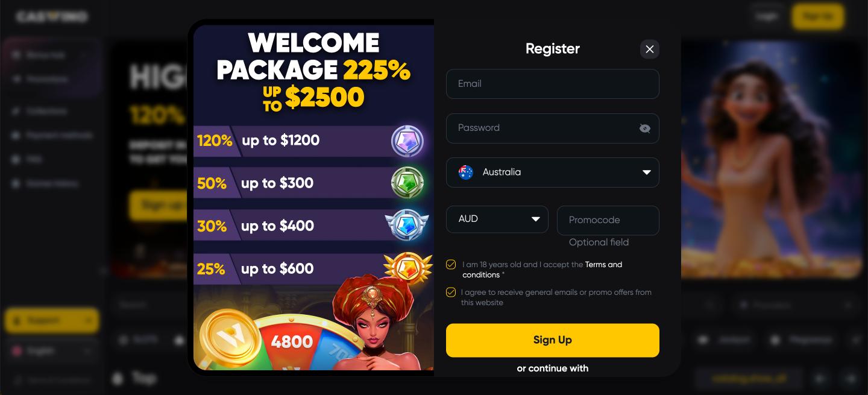The width and height of the screenshot is (868, 395).
Task: Click the Australia flag icon
Action: (466, 172)
